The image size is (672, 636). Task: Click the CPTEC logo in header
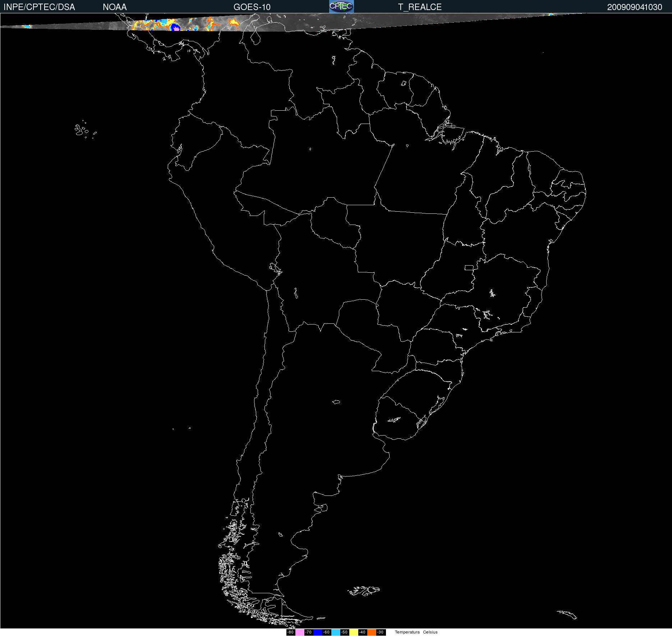click(341, 6)
